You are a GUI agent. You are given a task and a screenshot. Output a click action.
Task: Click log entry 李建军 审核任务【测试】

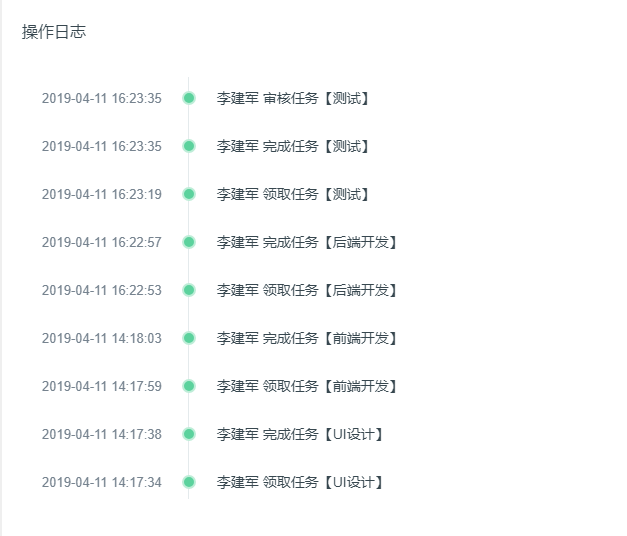click(292, 98)
